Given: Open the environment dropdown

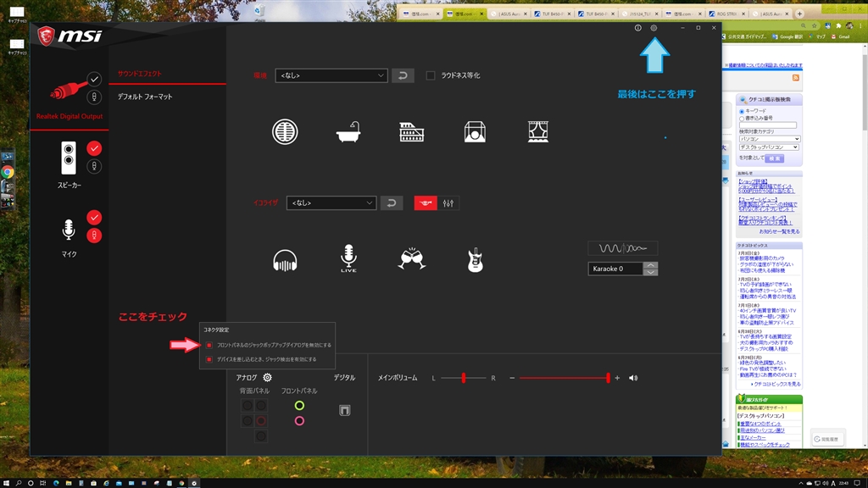Looking at the screenshot, I should pos(331,75).
